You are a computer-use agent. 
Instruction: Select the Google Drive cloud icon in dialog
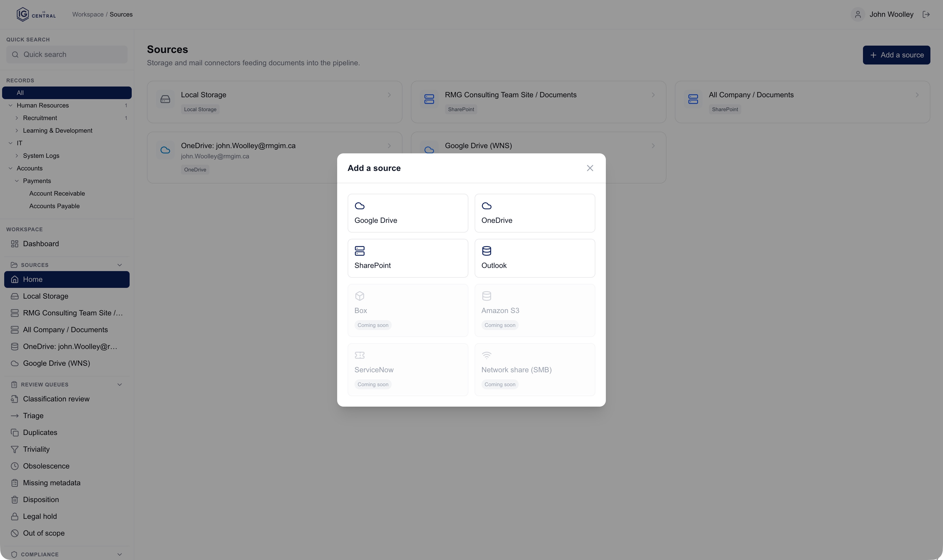point(359,206)
